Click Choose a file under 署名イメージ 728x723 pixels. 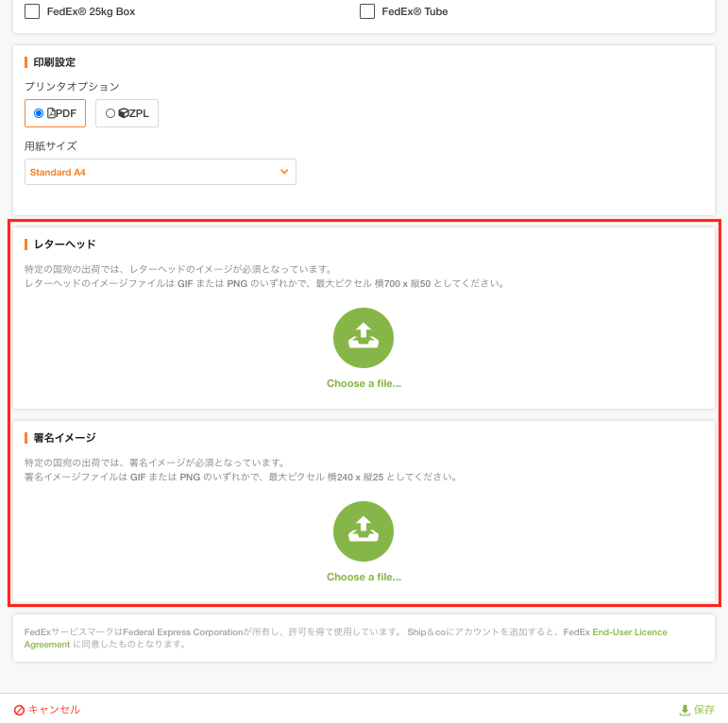364,577
